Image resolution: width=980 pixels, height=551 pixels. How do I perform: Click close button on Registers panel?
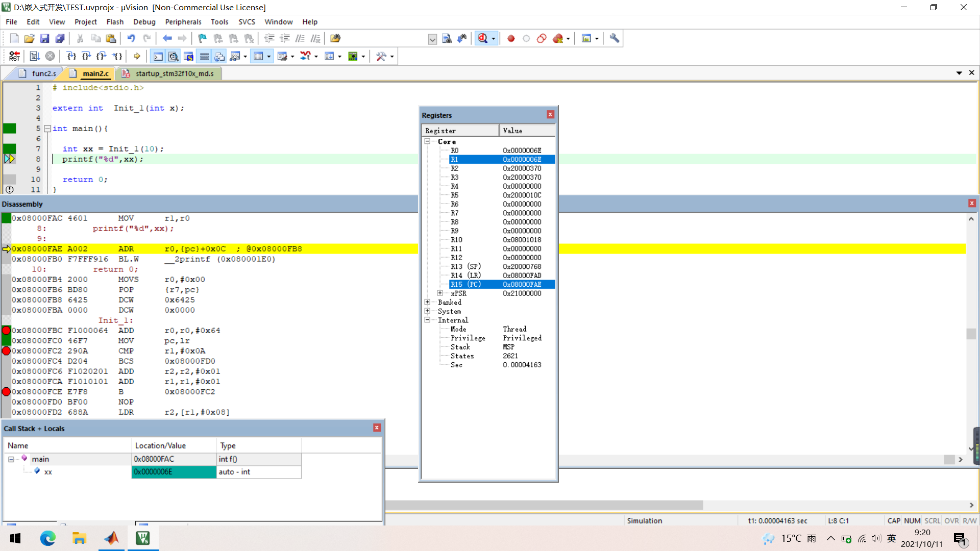pyautogui.click(x=550, y=114)
